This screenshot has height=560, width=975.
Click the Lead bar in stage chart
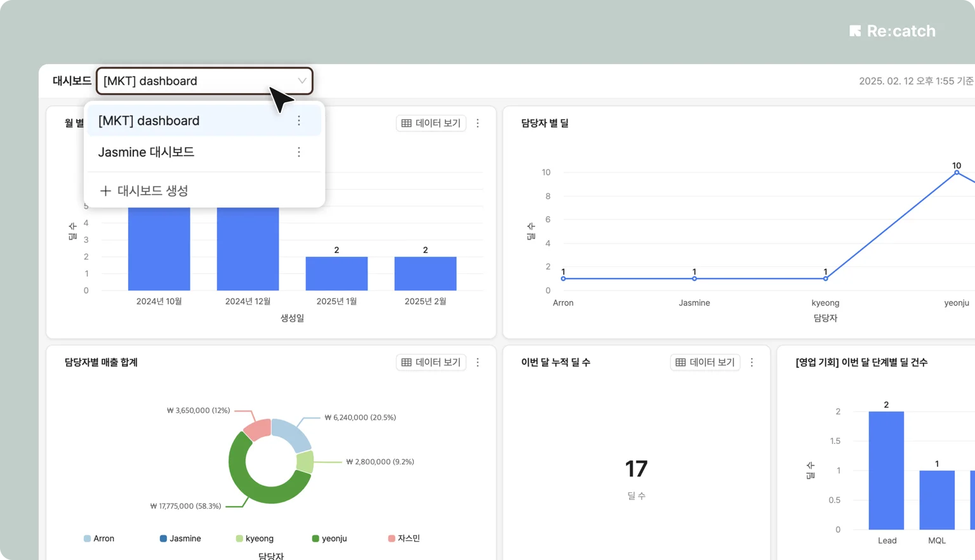pos(886,471)
